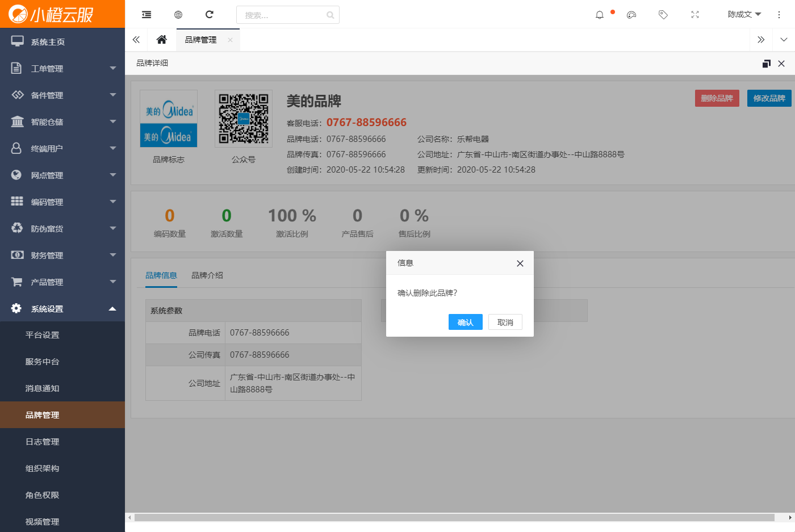
Task: Open 日志管理 submenu item
Action: coord(62,442)
